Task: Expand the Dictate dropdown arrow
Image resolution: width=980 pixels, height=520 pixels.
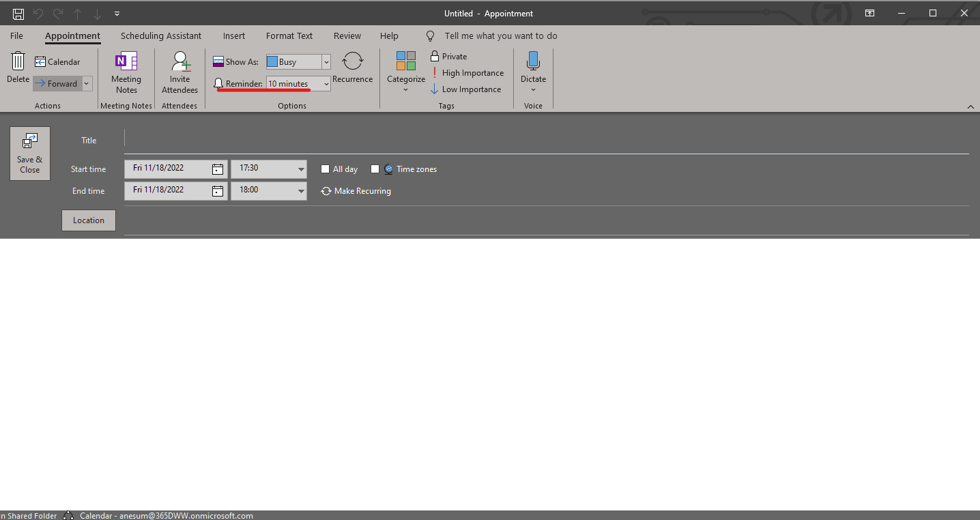Action: click(x=533, y=90)
